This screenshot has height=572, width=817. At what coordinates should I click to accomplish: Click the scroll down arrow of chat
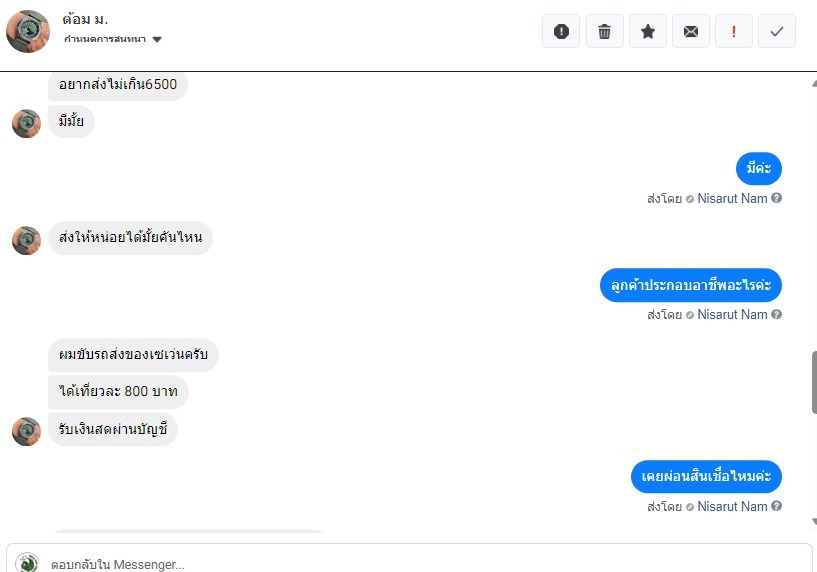pyautogui.click(x=814, y=521)
